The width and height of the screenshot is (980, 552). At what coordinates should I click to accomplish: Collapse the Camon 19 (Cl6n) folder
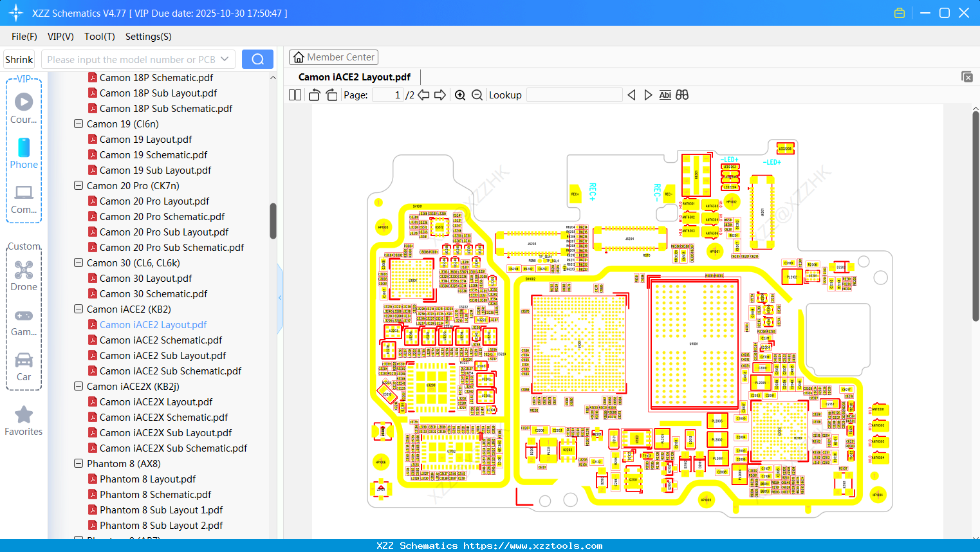click(x=79, y=124)
